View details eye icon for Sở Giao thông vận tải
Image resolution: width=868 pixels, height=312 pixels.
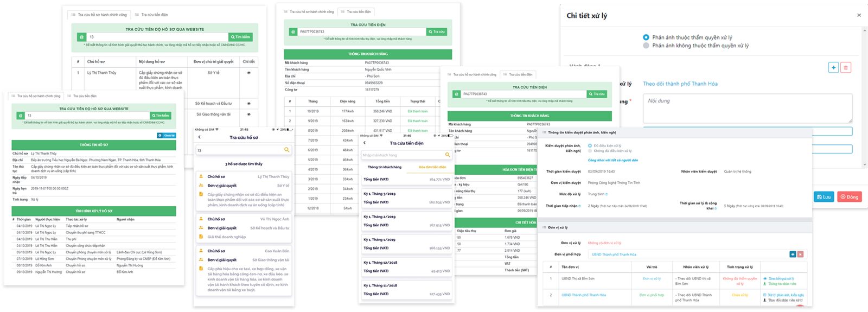point(249,114)
